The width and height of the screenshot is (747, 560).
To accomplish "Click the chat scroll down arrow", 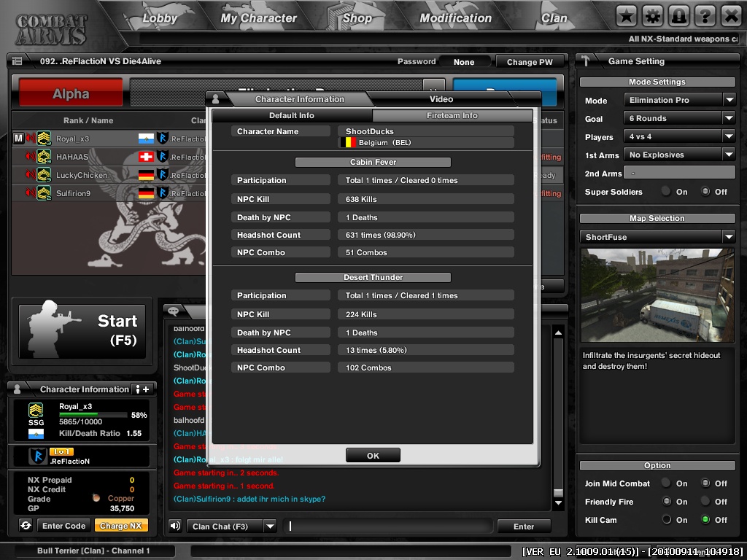I will tap(558, 503).
